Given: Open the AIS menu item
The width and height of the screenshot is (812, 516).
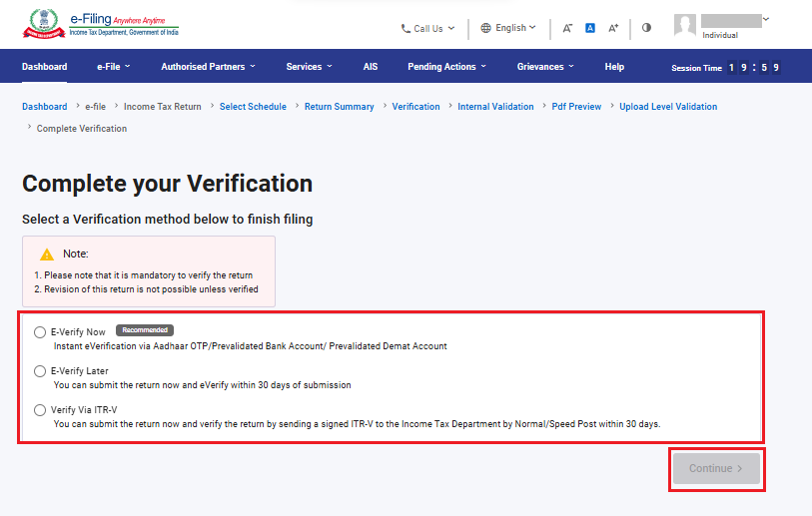Looking at the screenshot, I should [371, 67].
